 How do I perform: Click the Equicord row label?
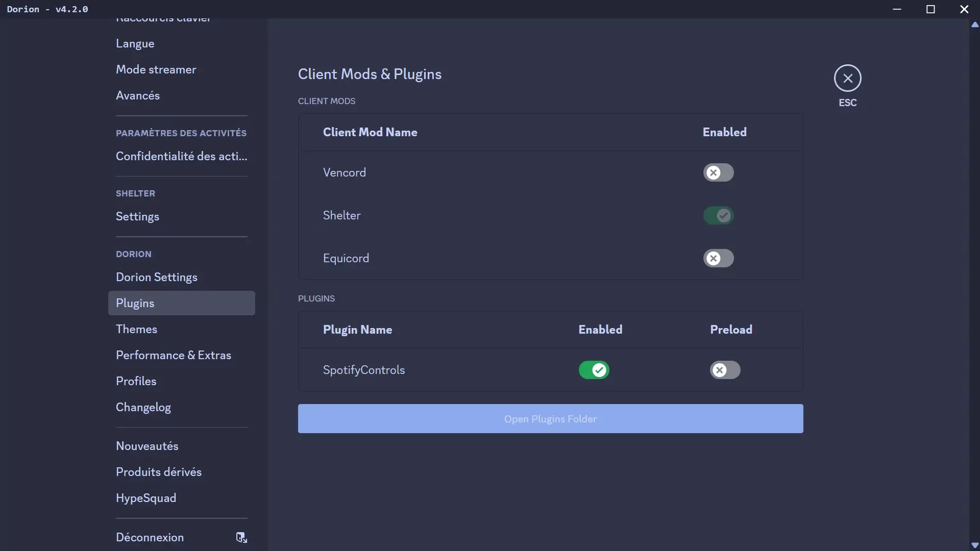346,258
